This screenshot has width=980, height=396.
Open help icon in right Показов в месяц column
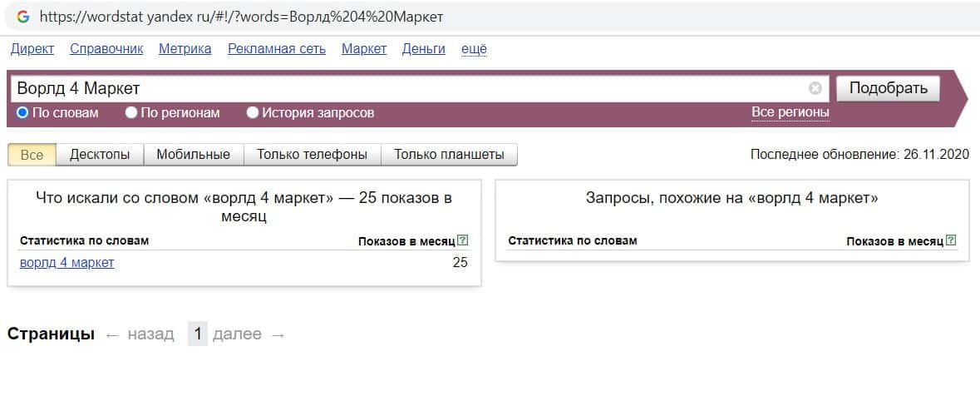point(951,240)
